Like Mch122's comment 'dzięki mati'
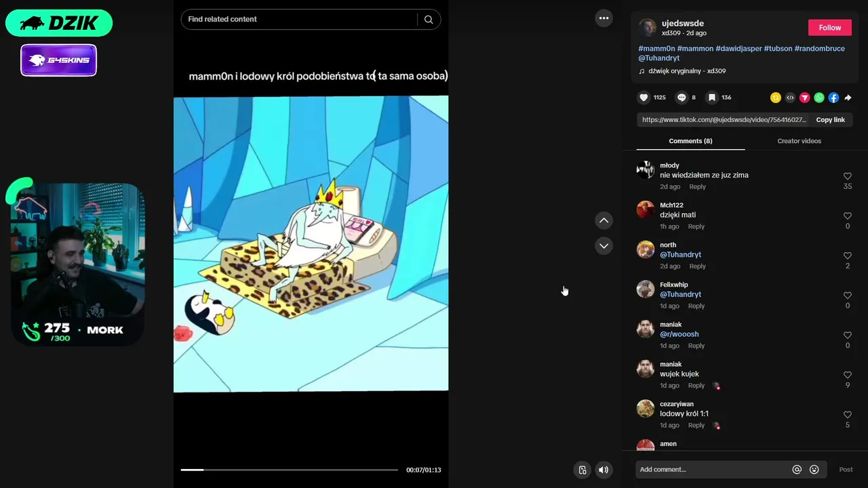 coord(847,216)
